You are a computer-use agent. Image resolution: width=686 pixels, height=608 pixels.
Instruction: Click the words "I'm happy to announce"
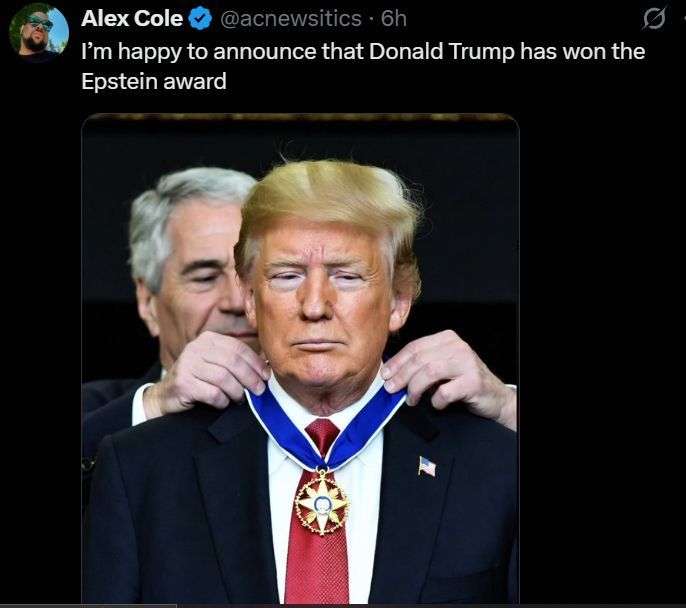click(198, 51)
